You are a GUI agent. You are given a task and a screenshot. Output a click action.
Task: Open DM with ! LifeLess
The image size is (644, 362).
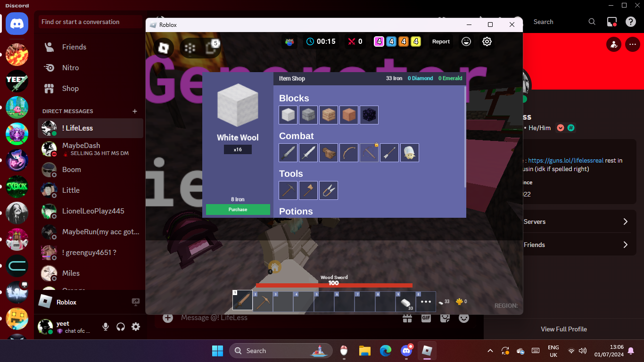(91, 128)
